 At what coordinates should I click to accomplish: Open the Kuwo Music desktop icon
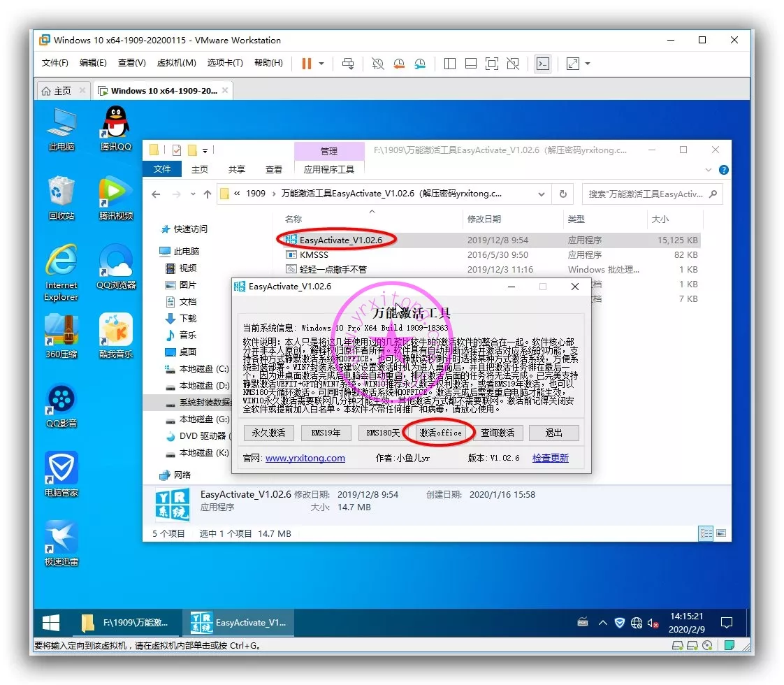(116, 334)
